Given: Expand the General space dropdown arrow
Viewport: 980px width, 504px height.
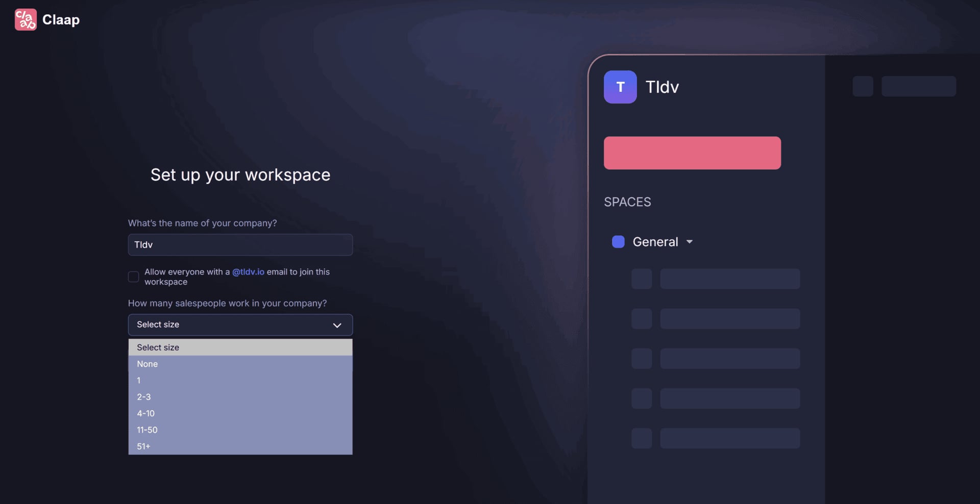Looking at the screenshot, I should click(690, 242).
